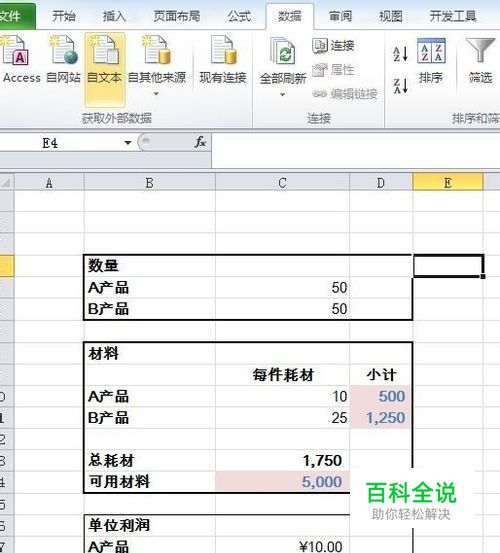Select column D header

[x=381, y=183]
